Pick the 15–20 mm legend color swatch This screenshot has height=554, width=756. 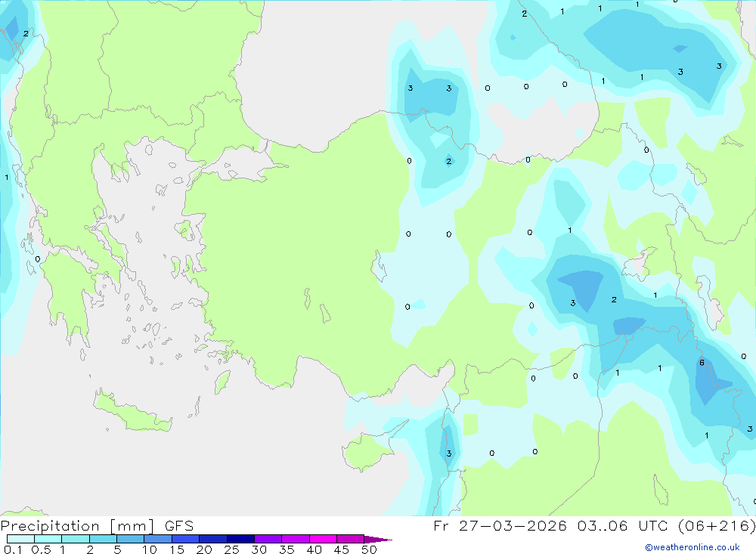point(186,539)
